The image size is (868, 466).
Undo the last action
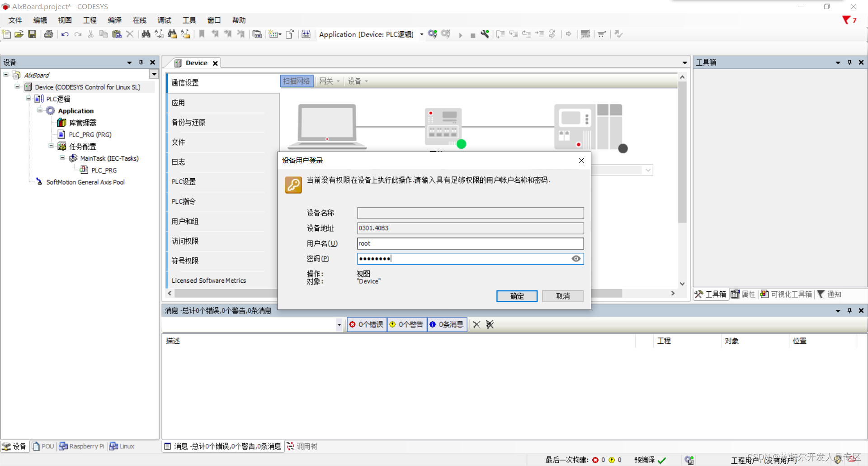pyautogui.click(x=65, y=34)
